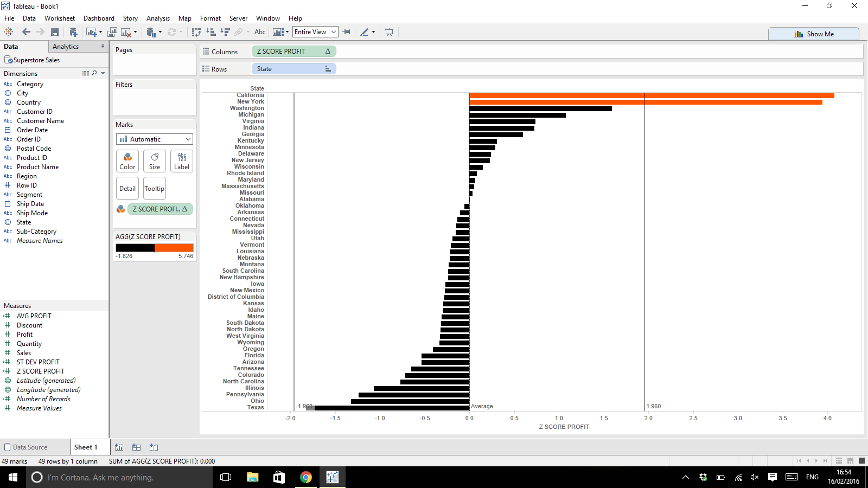Expand the Auto Updates dropdown arrow
Image resolution: width=868 pixels, height=488 pixels.
(160, 32)
